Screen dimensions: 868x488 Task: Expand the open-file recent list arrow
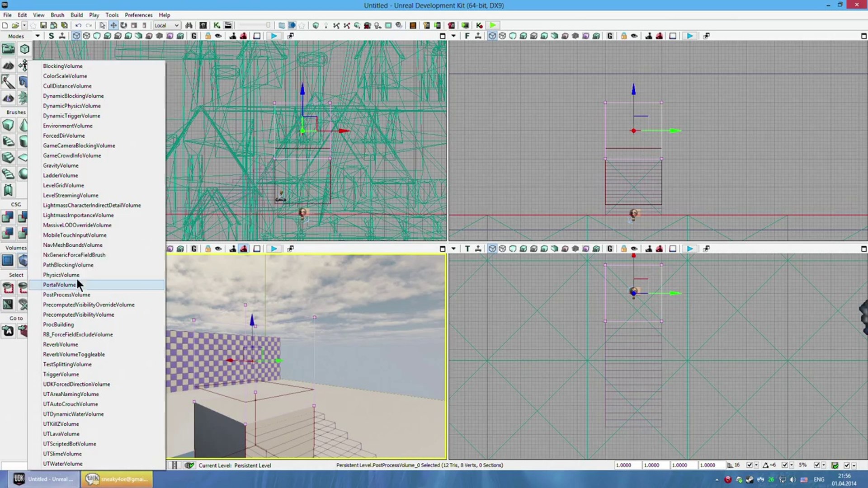click(x=24, y=25)
